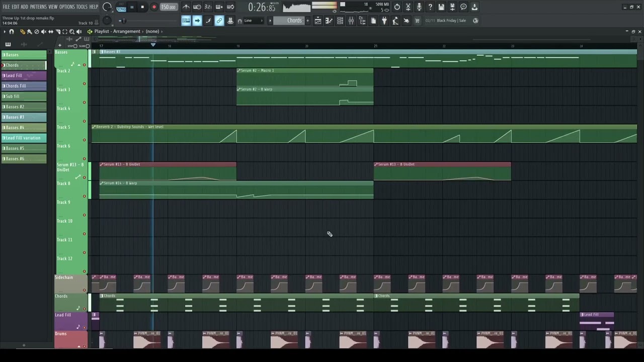
Task: Toggle loop recording icon
Action: 230,7
